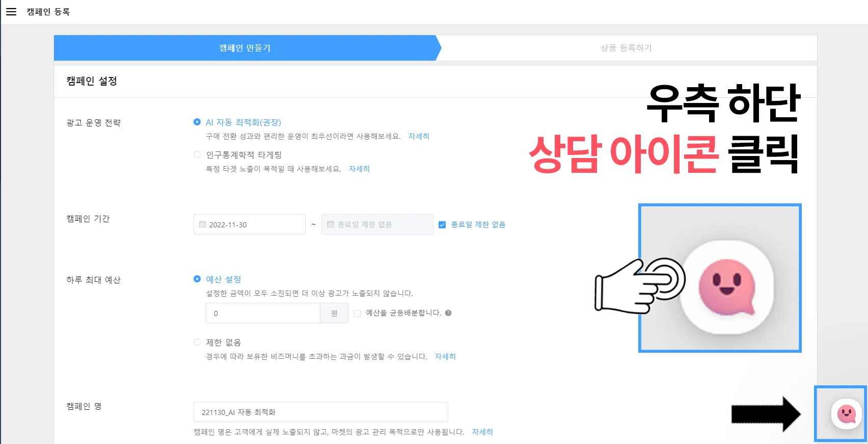Open the pink chat consultation icon
Screen dimensions: 868x444
click(x=847, y=414)
